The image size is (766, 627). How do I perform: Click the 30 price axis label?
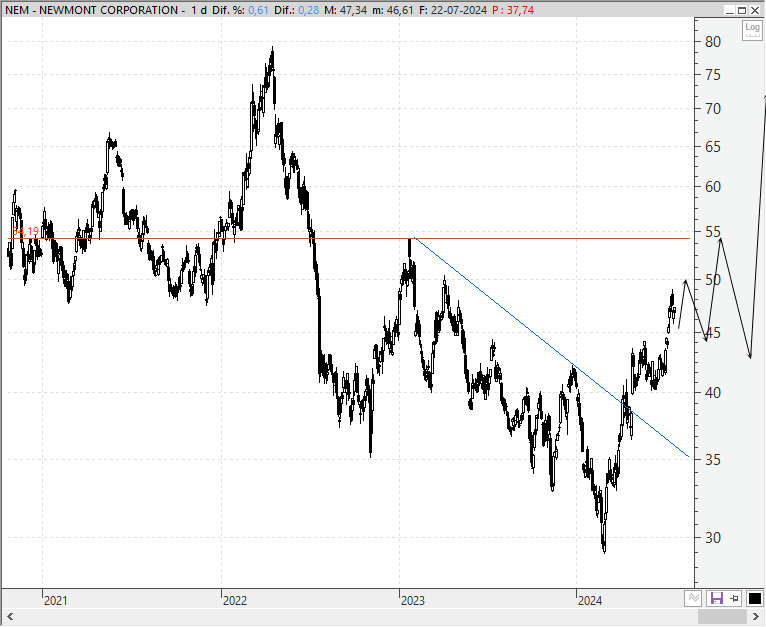713,538
